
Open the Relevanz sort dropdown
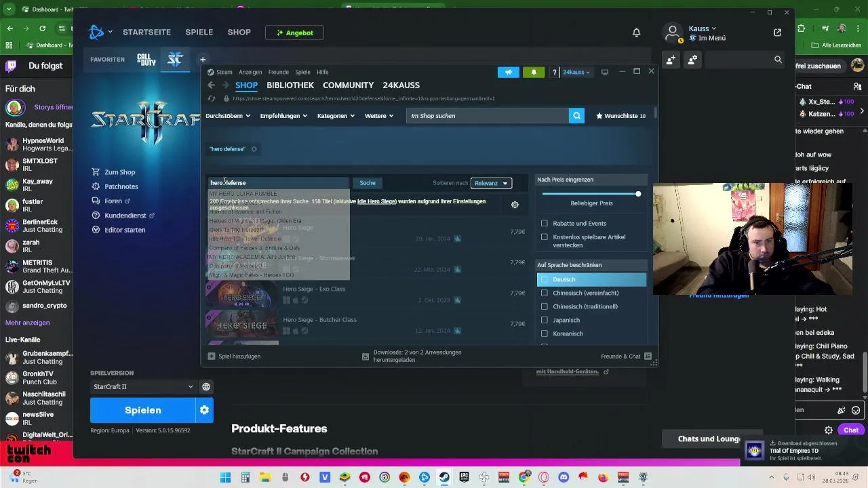coord(491,183)
